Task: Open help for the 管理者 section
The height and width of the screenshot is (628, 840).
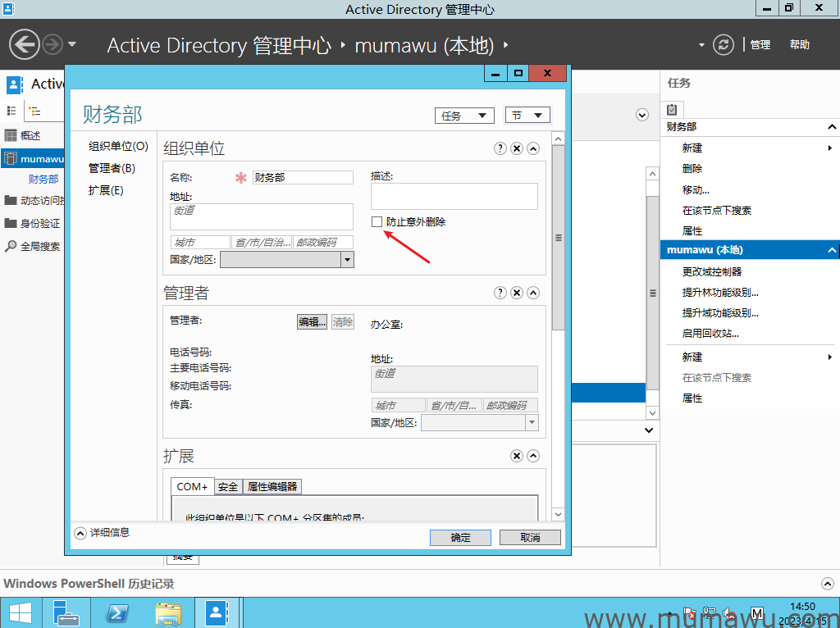Action: 500,293
